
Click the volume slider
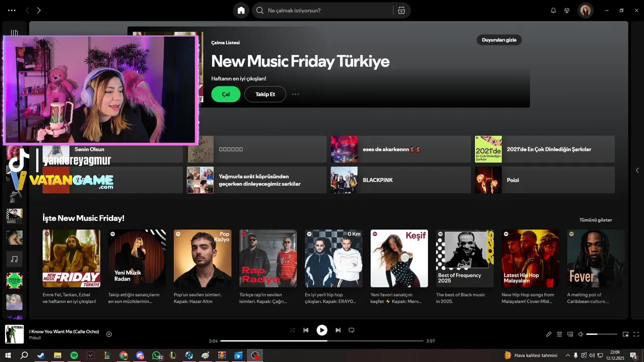point(602,334)
